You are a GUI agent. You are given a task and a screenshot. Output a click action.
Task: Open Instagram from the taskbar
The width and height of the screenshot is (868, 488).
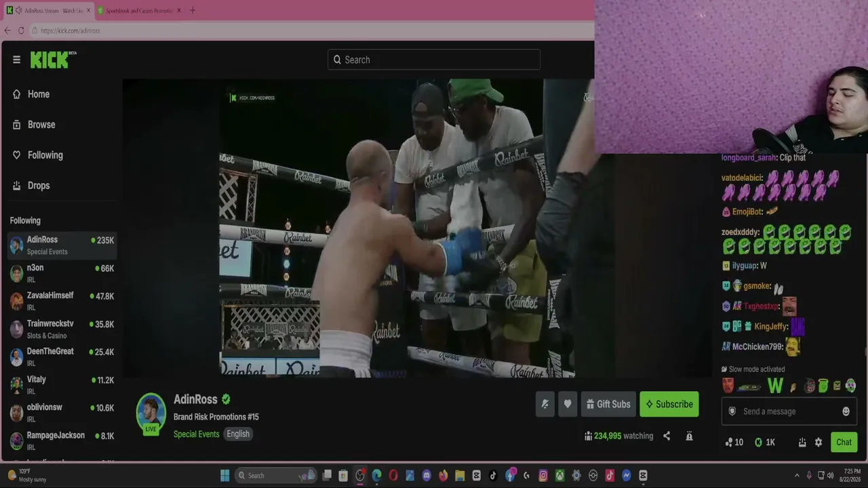[x=543, y=475]
